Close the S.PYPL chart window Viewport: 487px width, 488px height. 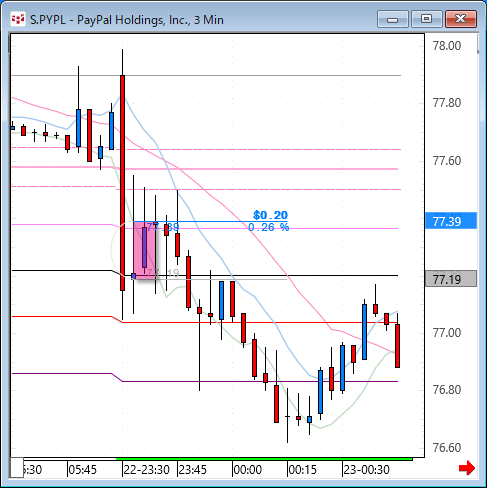(460, 19)
